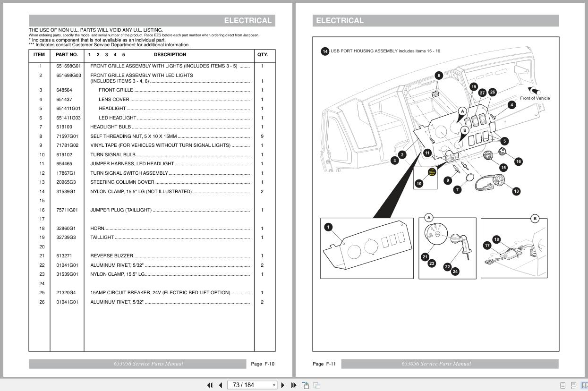Open the page number dropdown arrow
The height and width of the screenshot is (391, 588).
pos(274,385)
